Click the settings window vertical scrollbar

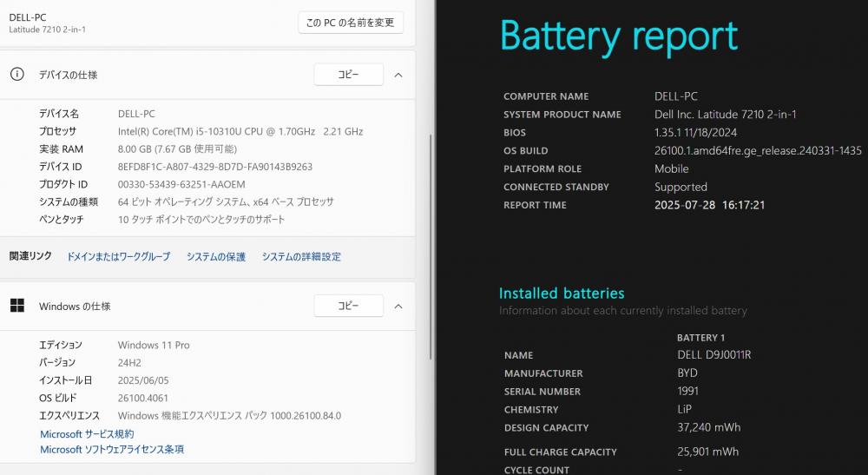[x=431, y=247]
